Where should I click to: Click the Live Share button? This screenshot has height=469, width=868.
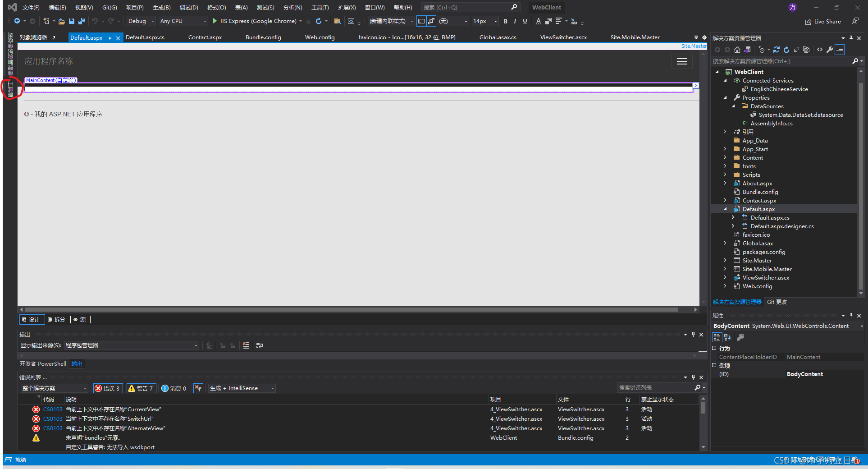(x=823, y=21)
